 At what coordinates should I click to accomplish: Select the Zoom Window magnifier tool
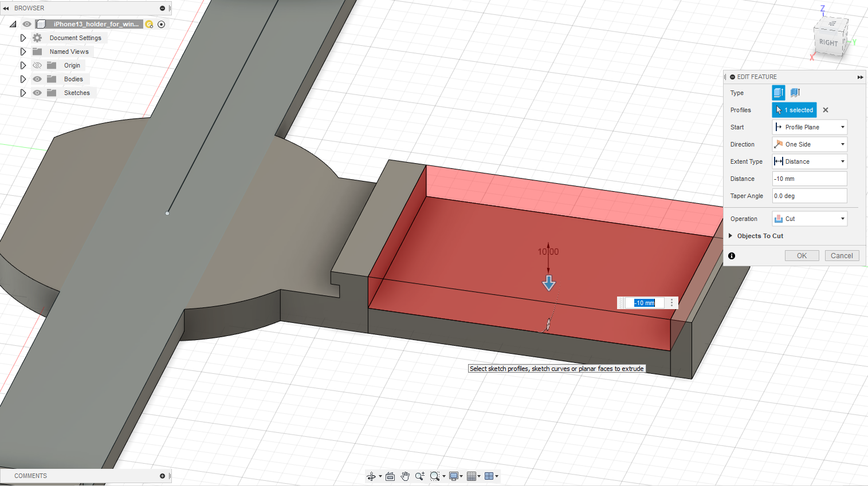point(435,476)
